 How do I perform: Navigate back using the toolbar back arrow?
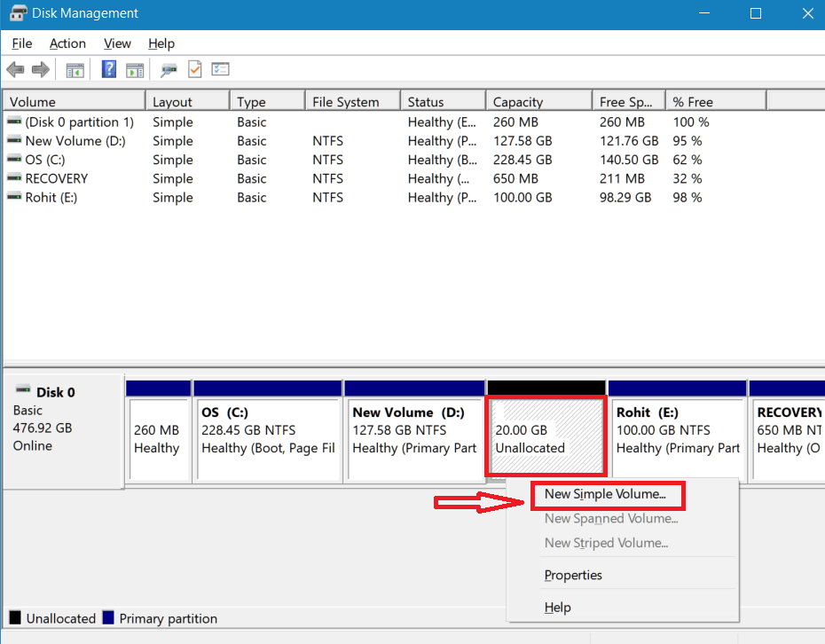(15, 69)
